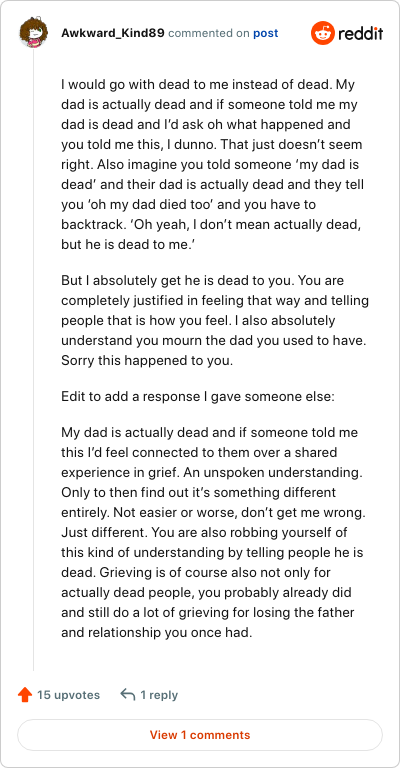Click the line starting "this I'd feel connected"
Viewport: 400px width, 768px height.
click(199, 453)
